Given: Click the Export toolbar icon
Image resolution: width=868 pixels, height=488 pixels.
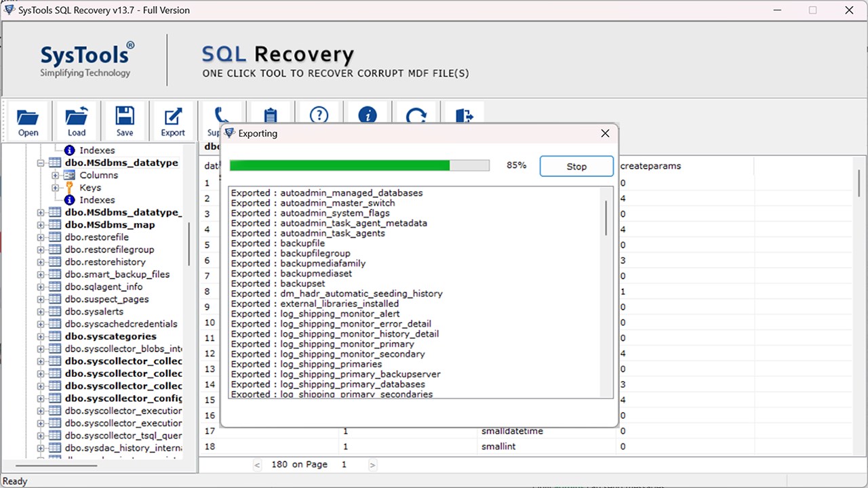Looking at the screenshot, I should 173,121.
